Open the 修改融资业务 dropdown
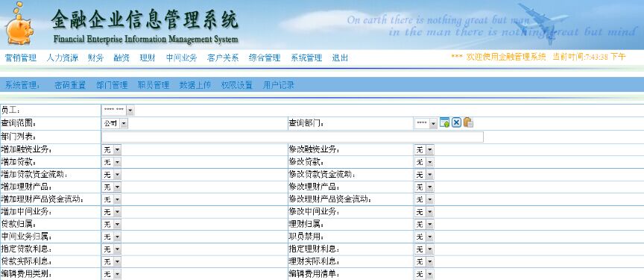 coord(424,150)
